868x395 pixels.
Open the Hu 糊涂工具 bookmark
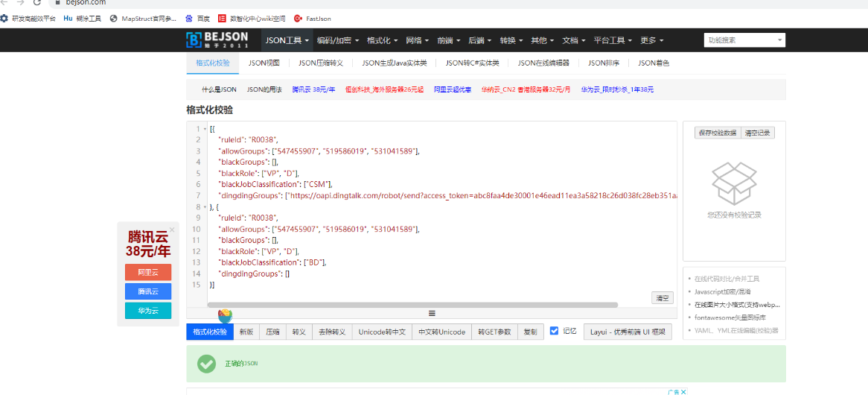[83, 19]
